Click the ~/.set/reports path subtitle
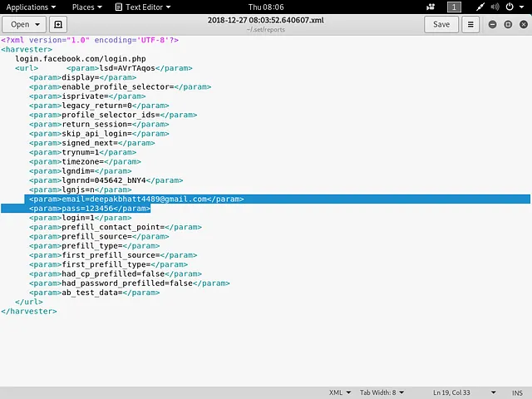Image resolution: width=532 pixels, height=399 pixels. 266,30
